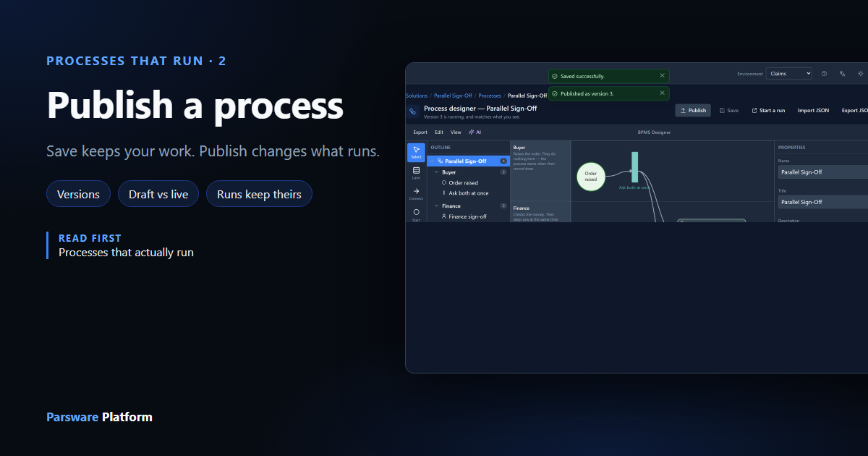Click the Title input field in Properties
This screenshot has height=456, width=868.
(x=823, y=202)
